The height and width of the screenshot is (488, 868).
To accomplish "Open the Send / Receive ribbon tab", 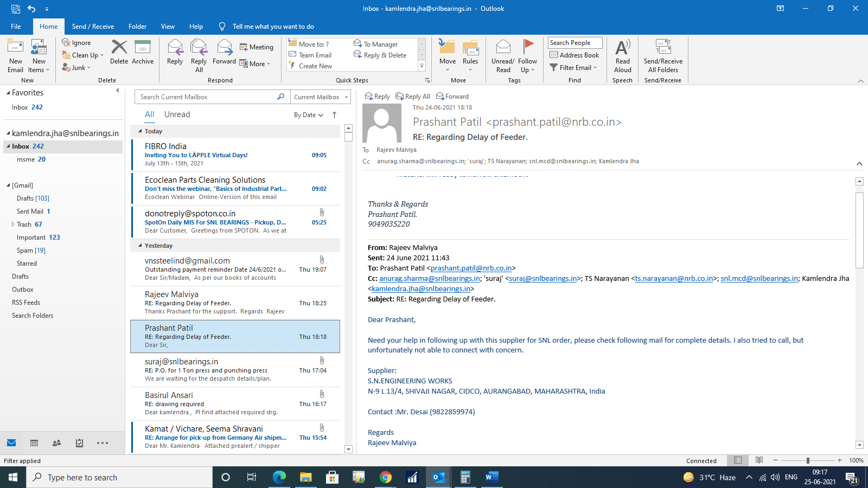I will [93, 27].
